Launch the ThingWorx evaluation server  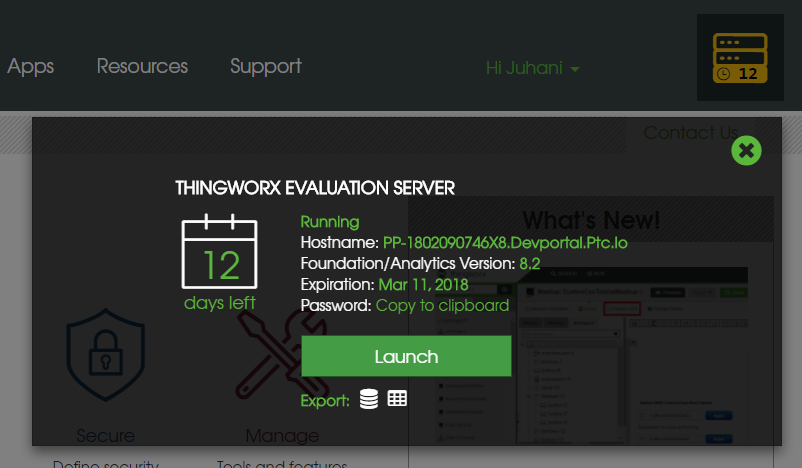pos(406,356)
